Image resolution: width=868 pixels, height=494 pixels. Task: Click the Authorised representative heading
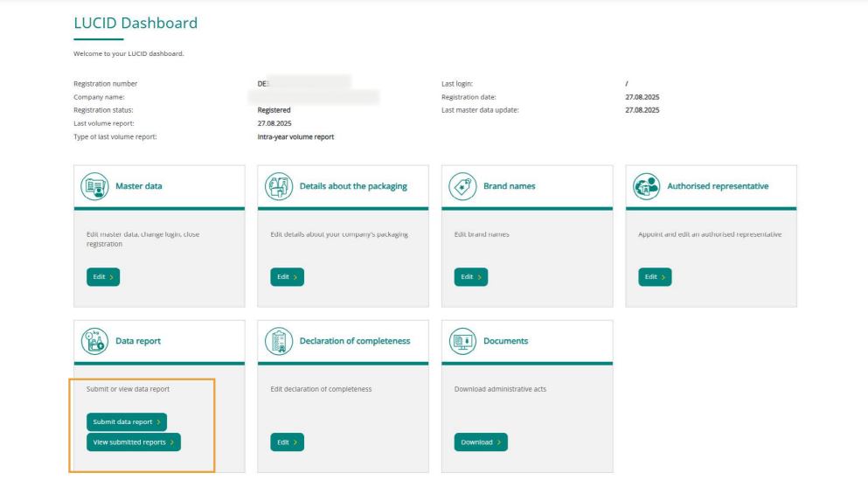(718, 186)
